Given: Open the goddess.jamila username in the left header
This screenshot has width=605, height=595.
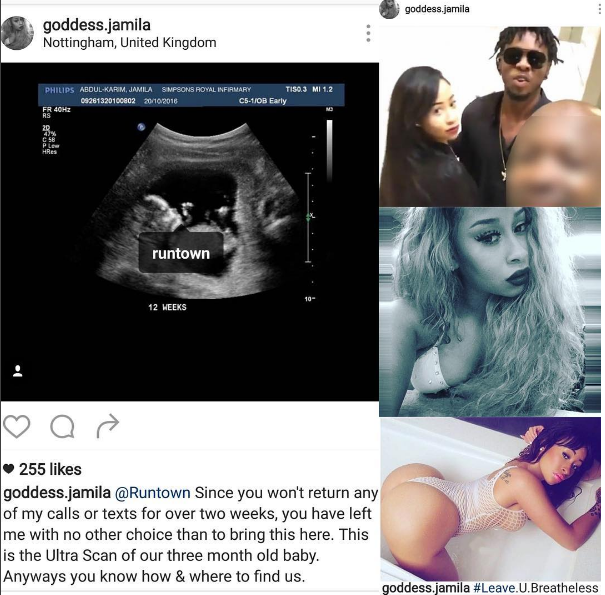Looking at the screenshot, I should [96, 25].
